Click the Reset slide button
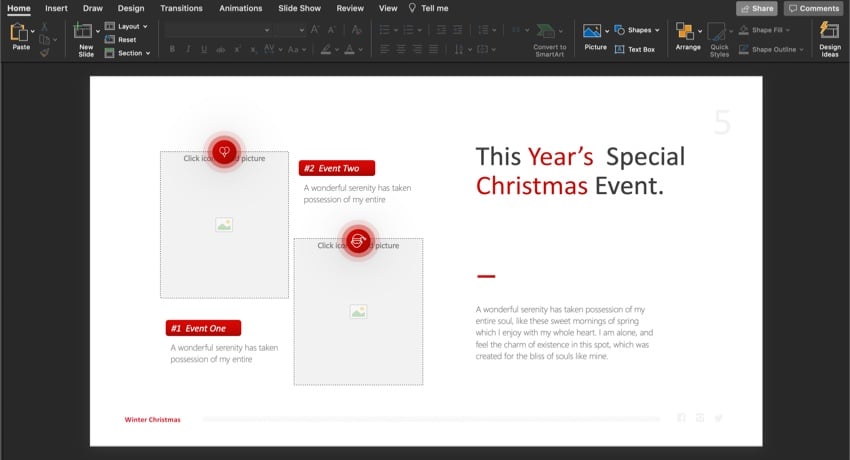Screen dimensions: 850x460 point(126,40)
